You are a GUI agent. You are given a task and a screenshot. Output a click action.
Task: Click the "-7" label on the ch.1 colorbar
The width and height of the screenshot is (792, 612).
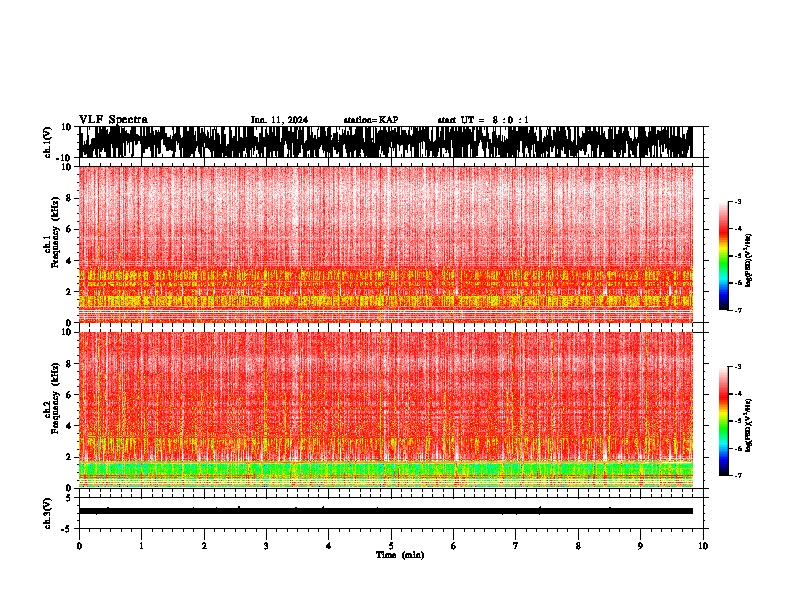coord(737,310)
